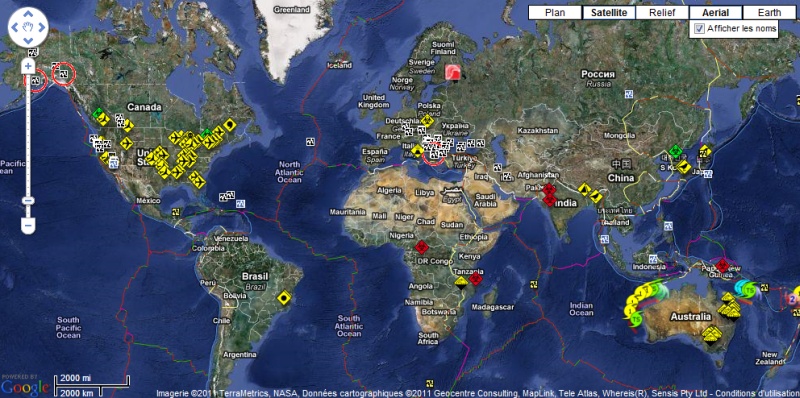800x398 pixels.
Task: Click the hand icon in pan control
Action: tap(28, 27)
